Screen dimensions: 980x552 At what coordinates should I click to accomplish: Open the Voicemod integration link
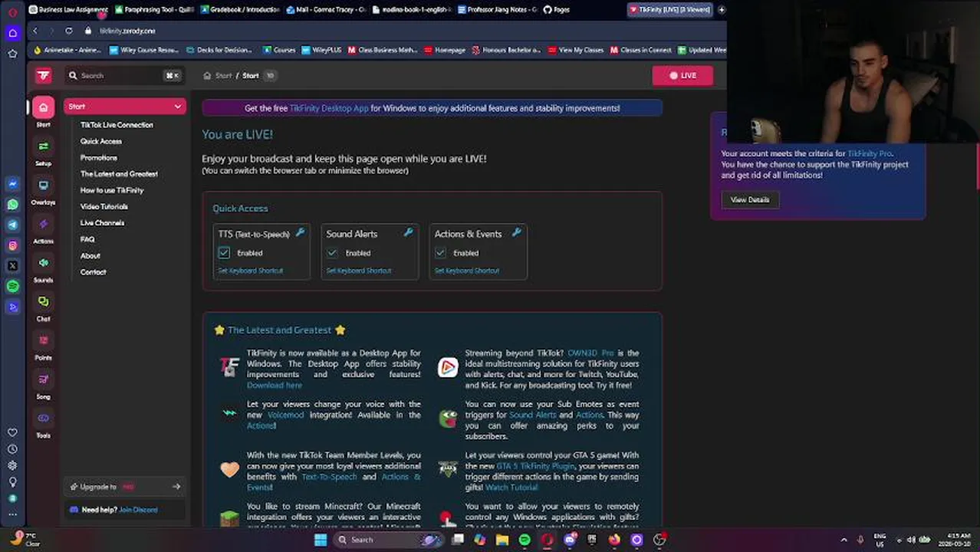(285, 415)
